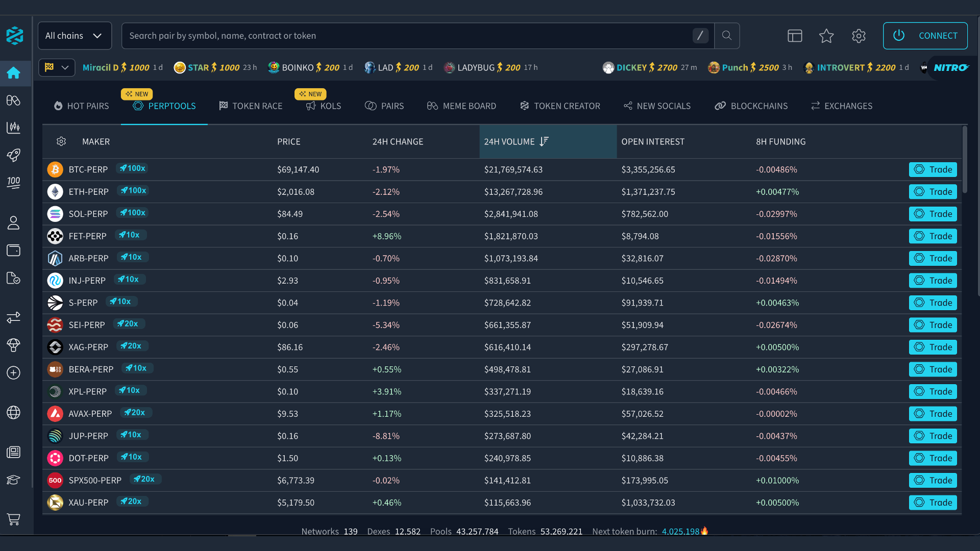This screenshot has width=980, height=551.
Task: Select the shopping cart icon in sidebar
Action: point(14,520)
